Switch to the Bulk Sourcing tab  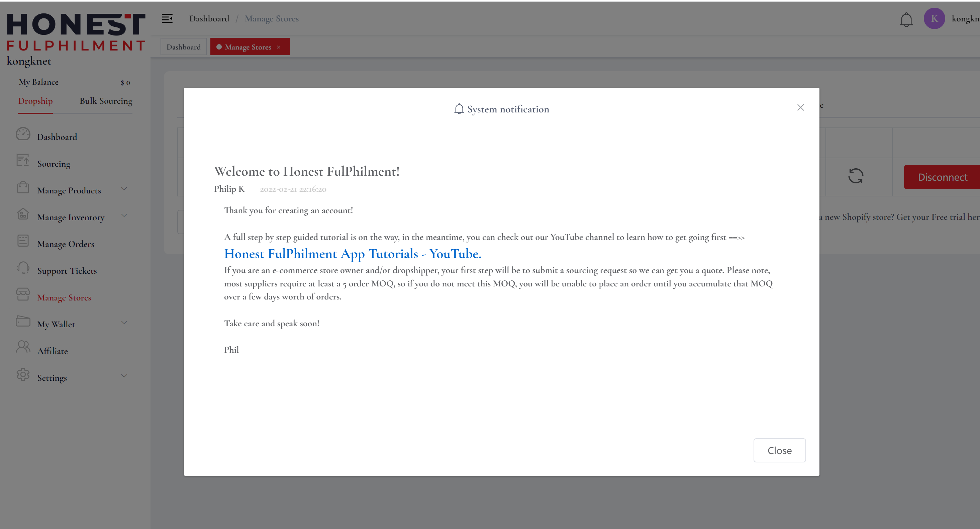pos(106,101)
